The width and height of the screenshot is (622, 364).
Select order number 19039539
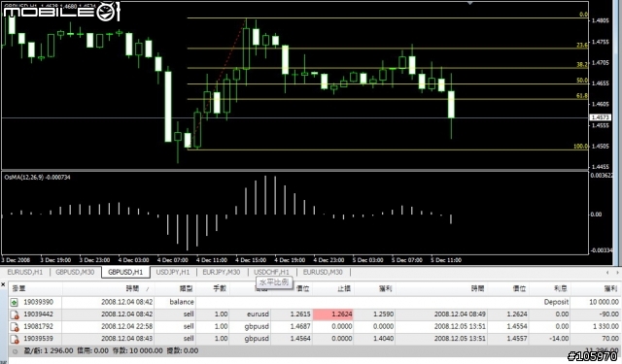coord(38,339)
